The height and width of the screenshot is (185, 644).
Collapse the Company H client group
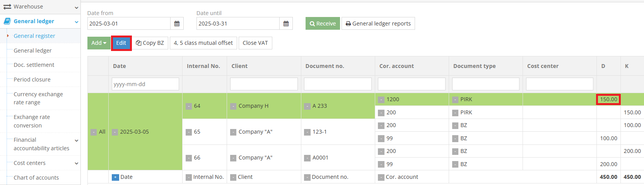pyautogui.click(x=233, y=106)
